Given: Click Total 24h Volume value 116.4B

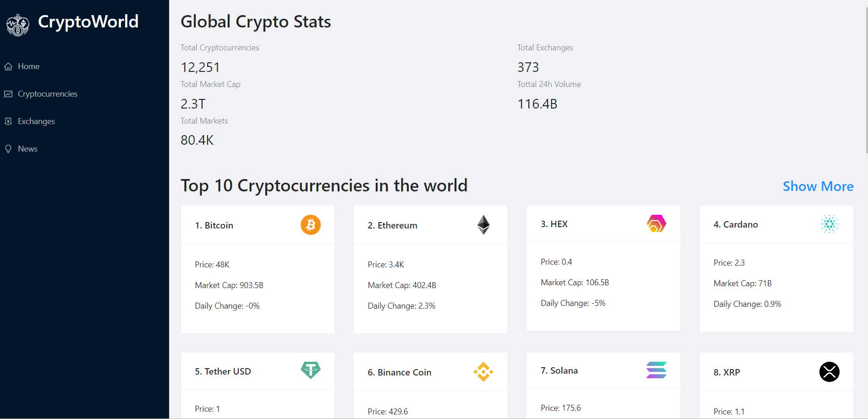Looking at the screenshot, I should 537,104.
